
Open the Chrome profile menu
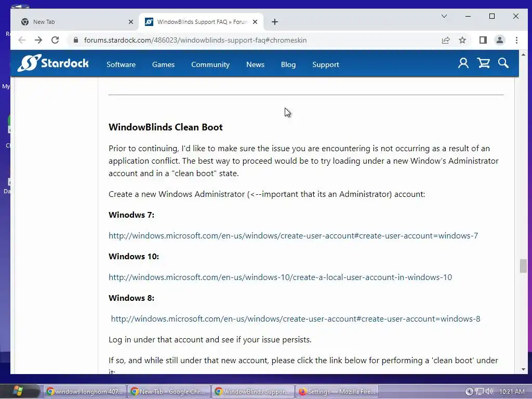coord(499,40)
